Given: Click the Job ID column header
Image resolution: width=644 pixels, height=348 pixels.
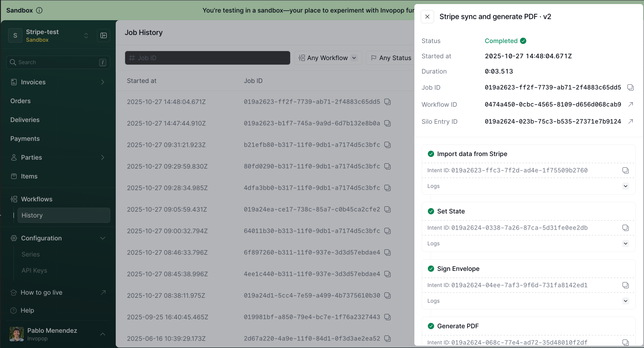Looking at the screenshot, I should pyautogui.click(x=253, y=81).
